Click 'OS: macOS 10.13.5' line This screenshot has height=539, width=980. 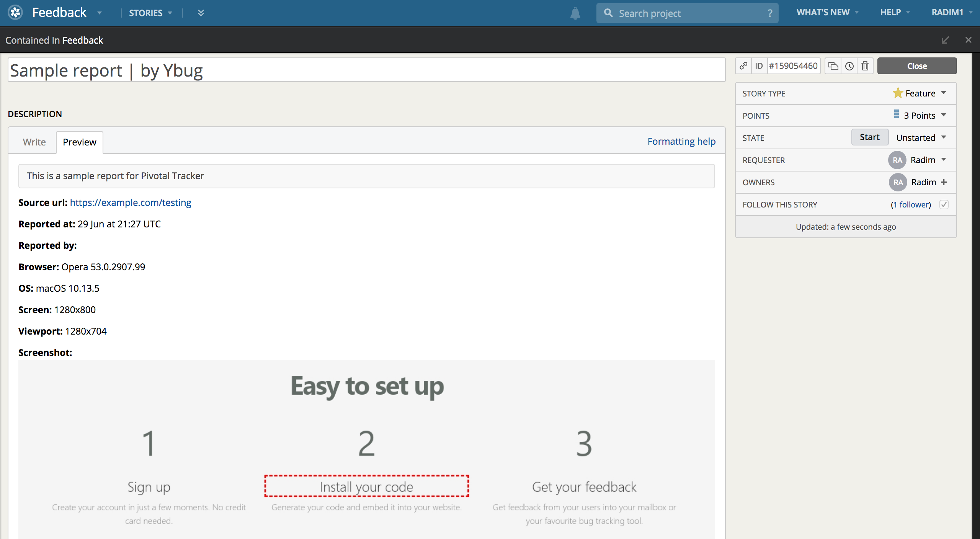[x=59, y=288]
